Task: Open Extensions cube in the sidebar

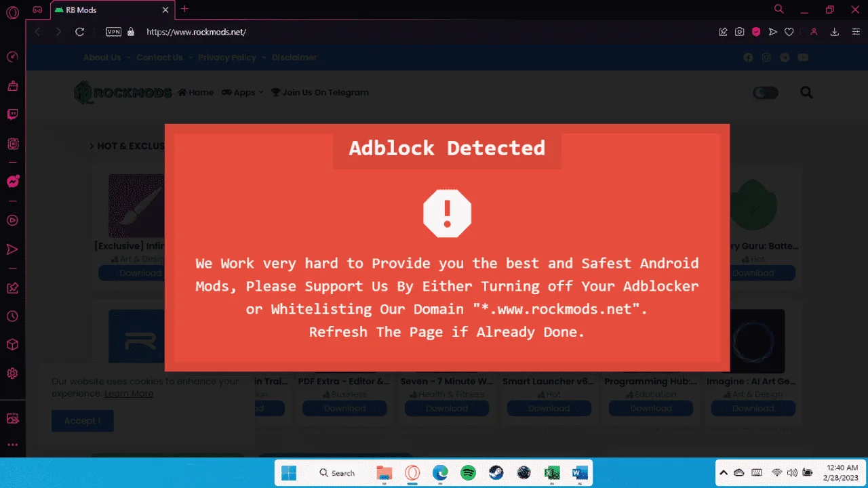Action: tap(12, 345)
